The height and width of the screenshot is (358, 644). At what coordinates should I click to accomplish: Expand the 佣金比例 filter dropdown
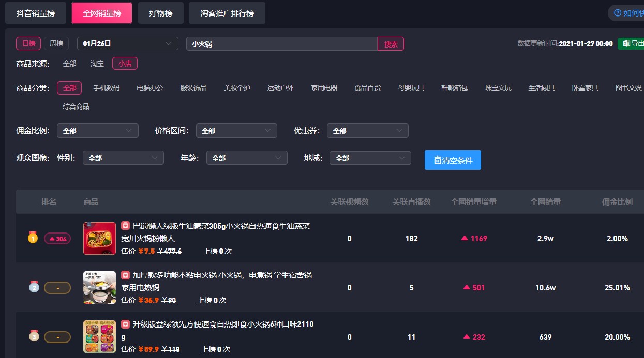pos(97,131)
